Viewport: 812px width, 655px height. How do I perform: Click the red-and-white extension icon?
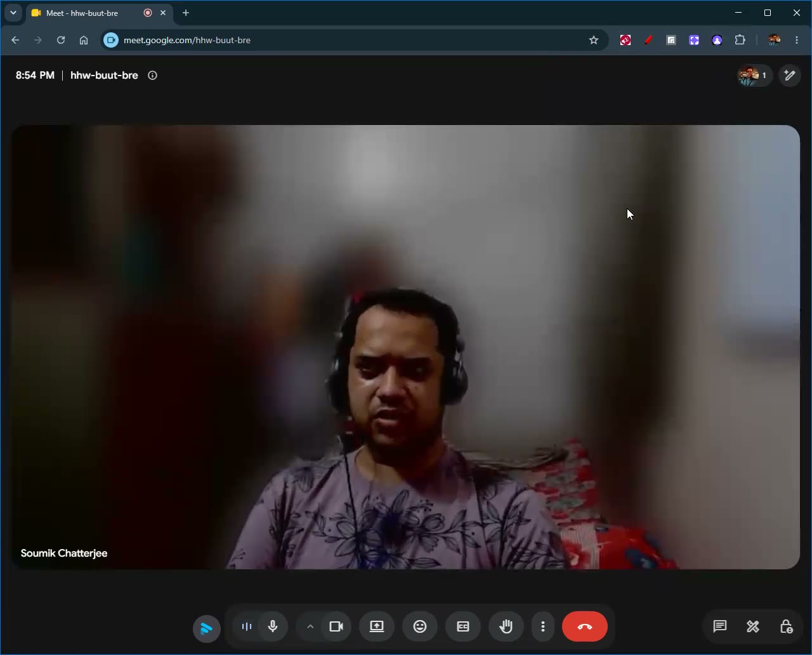pos(625,40)
